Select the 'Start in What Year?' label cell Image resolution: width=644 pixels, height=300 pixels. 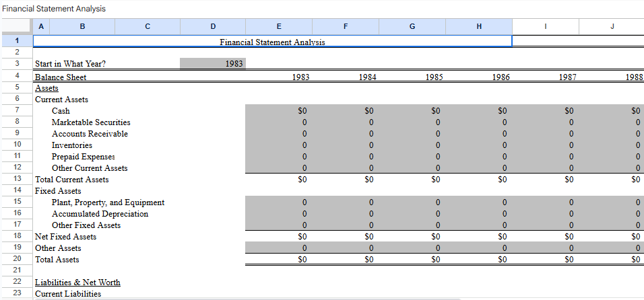(70, 65)
